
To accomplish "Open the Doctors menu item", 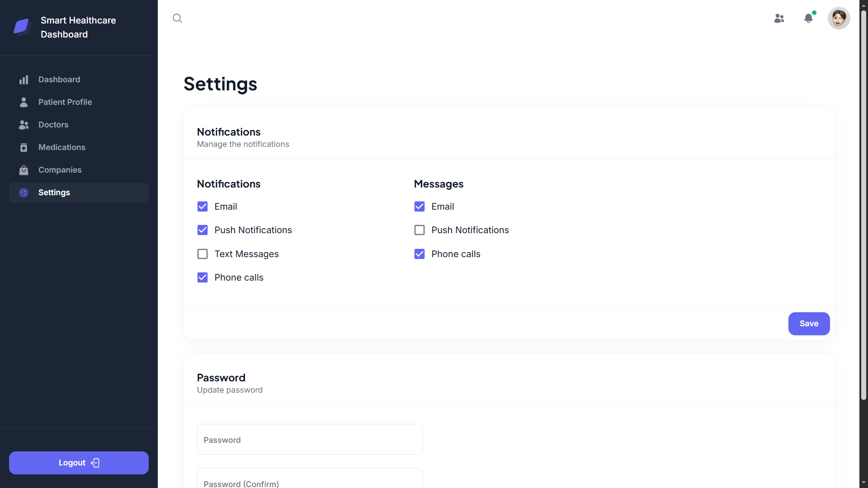I will [x=79, y=125].
